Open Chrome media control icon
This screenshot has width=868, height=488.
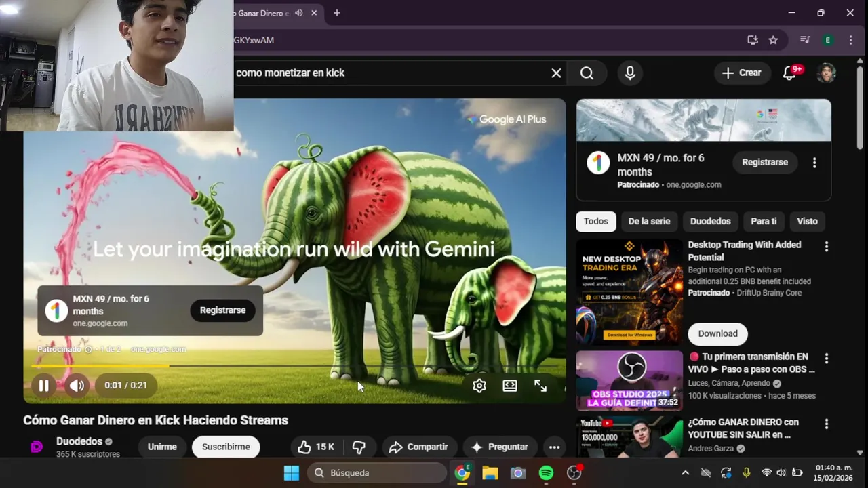coord(805,40)
